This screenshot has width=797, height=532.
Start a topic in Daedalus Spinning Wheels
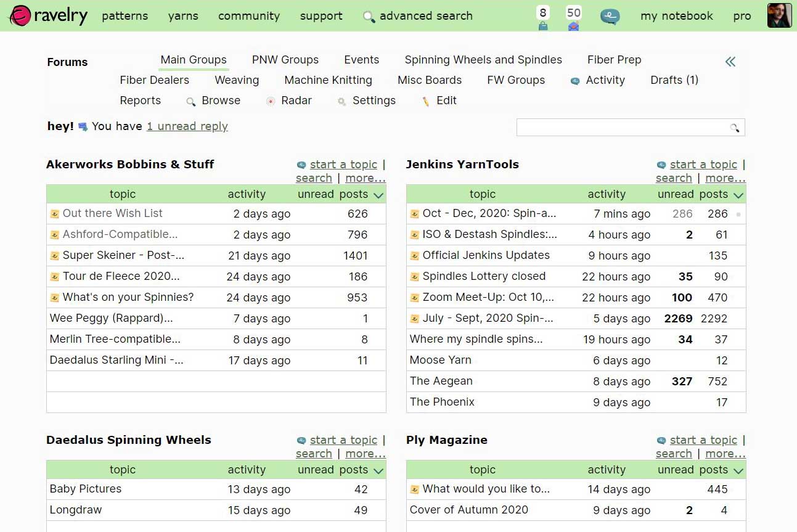click(343, 440)
